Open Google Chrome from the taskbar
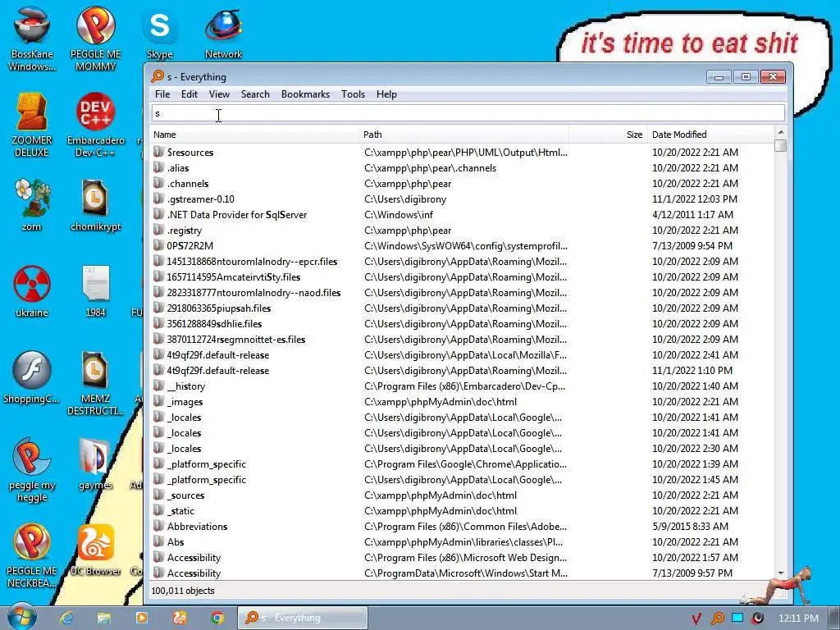 pyautogui.click(x=217, y=618)
